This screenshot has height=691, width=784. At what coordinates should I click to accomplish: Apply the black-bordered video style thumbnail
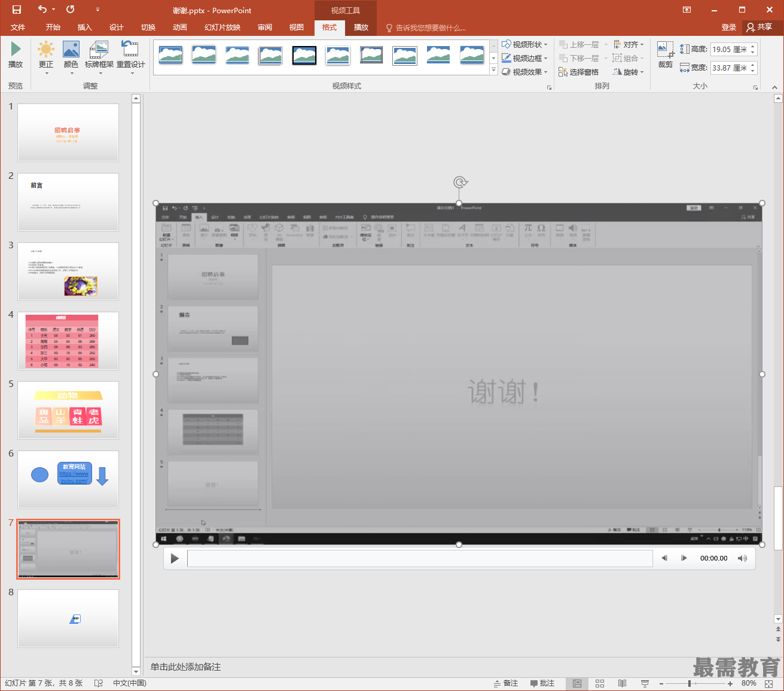[304, 55]
